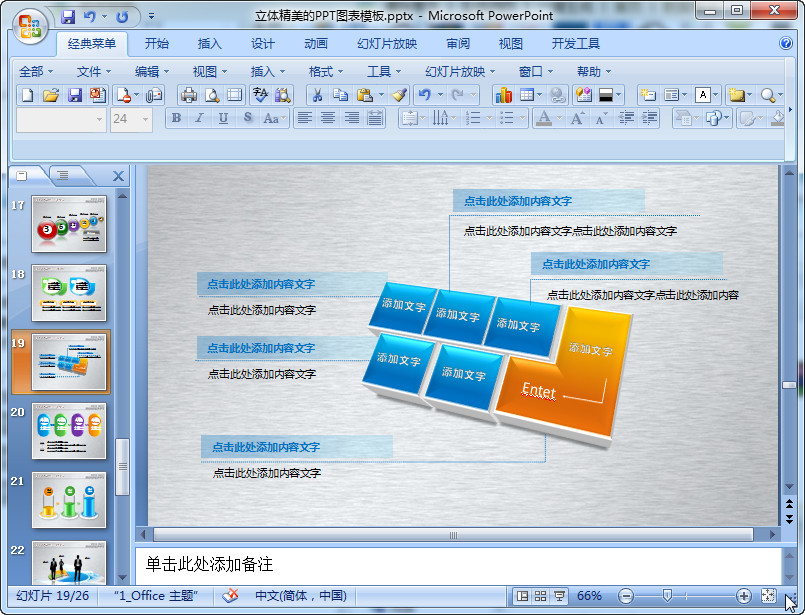Image resolution: width=805 pixels, height=615 pixels.
Task: Open the 帮助 classic menu
Action: pyautogui.click(x=593, y=71)
